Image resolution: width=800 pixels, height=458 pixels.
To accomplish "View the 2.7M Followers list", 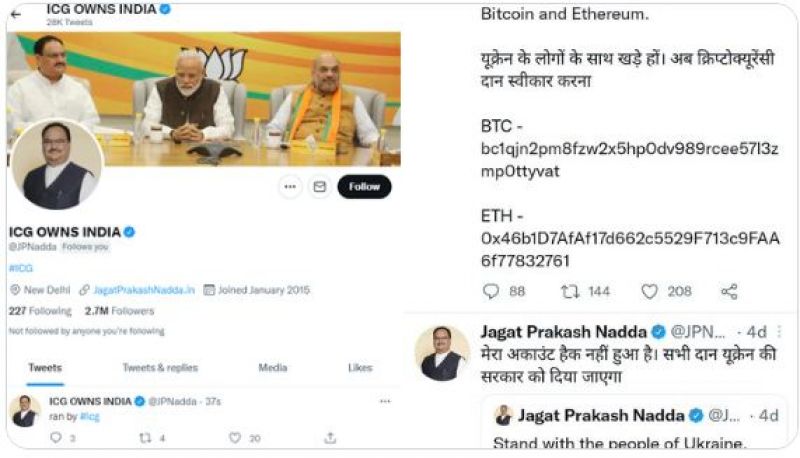I will tap(119, 311).
